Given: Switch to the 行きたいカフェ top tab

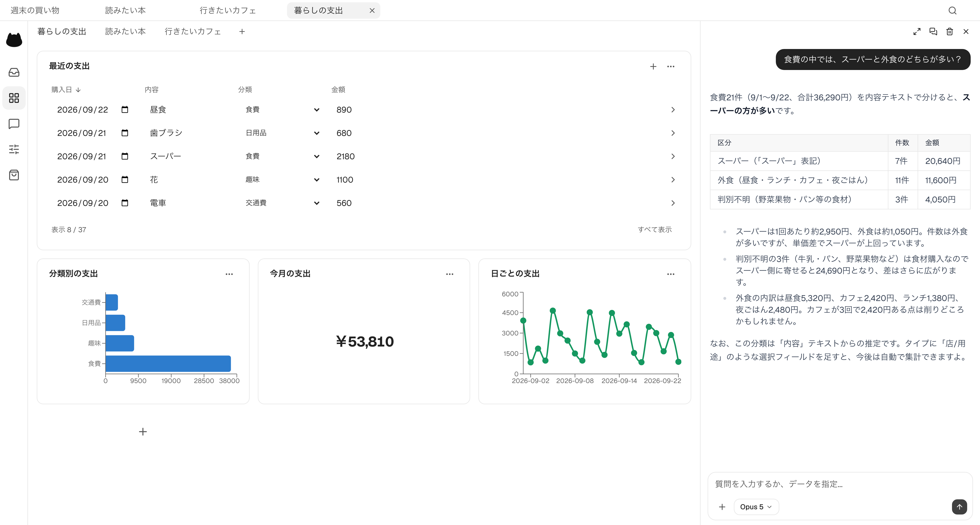Looking at the screenshot, I should click(x=228, y=11).
